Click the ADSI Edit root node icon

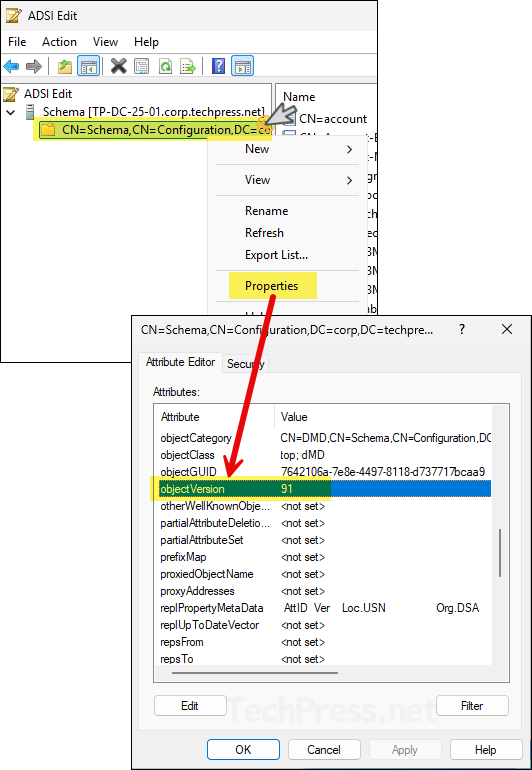pos(11,94)
